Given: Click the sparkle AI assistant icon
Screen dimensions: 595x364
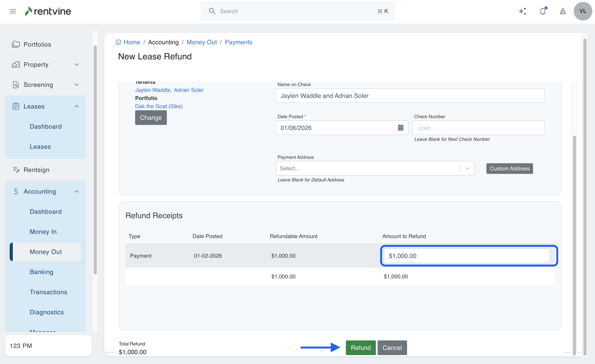Looking at the screenshot, I should click(x=523, y=11).
